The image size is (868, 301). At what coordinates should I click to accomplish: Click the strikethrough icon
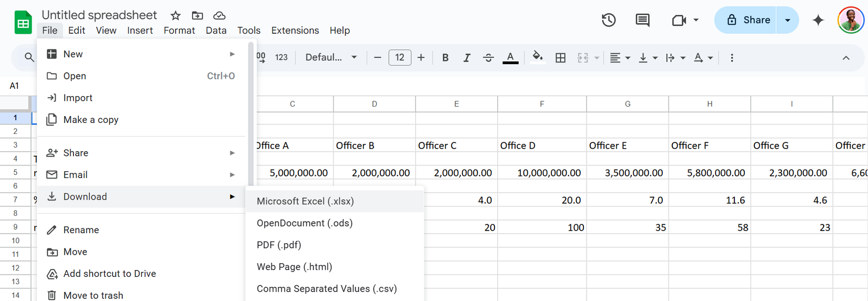[488, 58]
